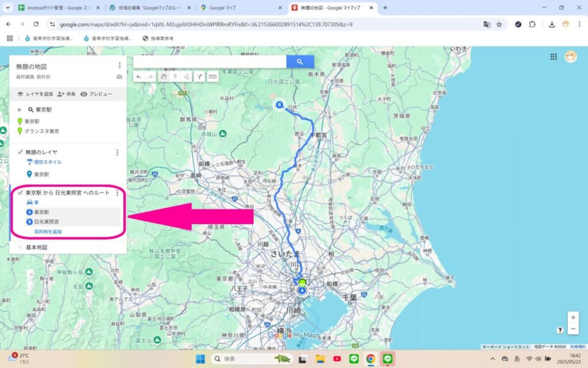This screenshot has width=588, height=368.
Task: Open layer options menu for 無題のレイヤ
Action: click(117, 152)
